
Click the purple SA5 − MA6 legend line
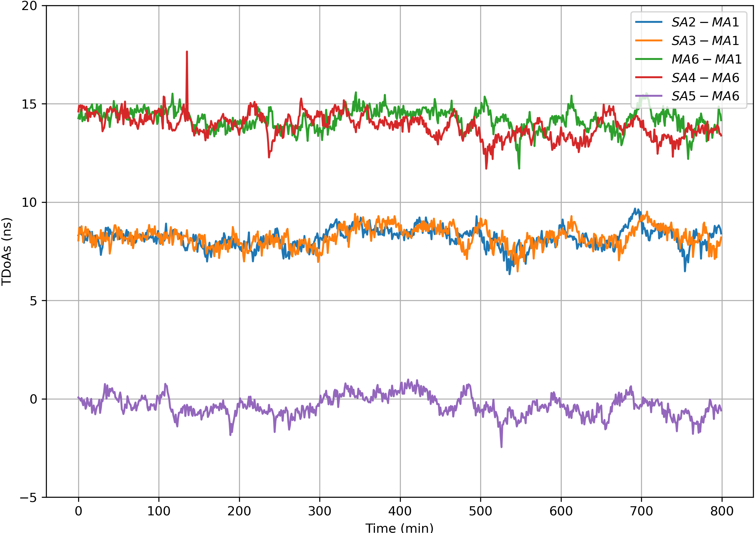[648, 96]
